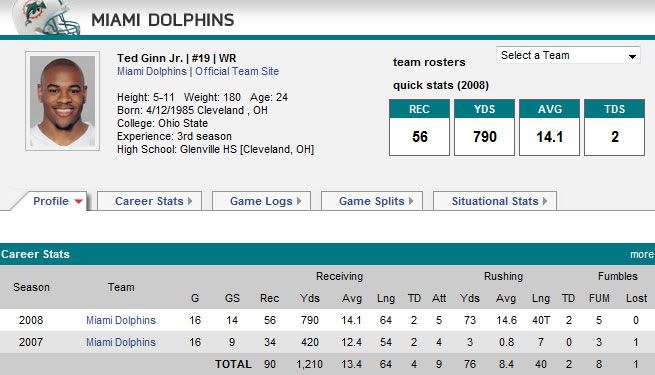
Task: Click the arrow icon beside Career Stats tab
Action: pyautogui.click(x=190, y=201)
